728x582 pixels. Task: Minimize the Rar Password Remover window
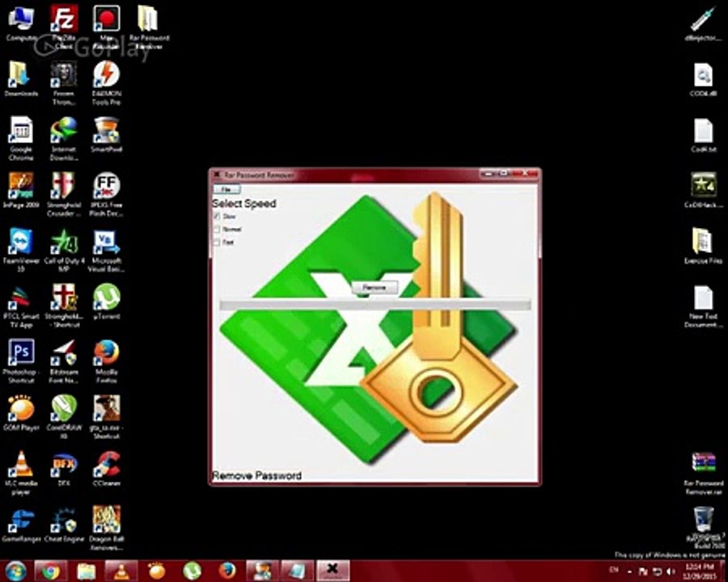point(487,174)
